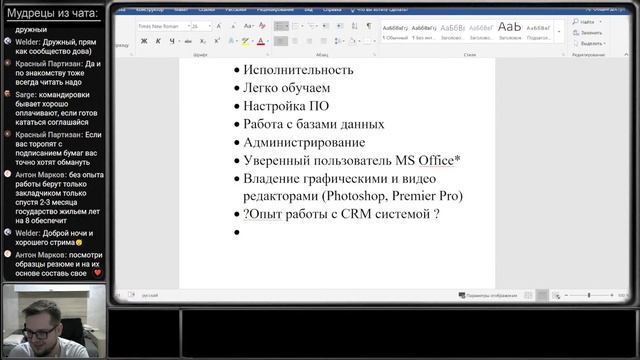
Task: Click the word Исполнительность in the document
Action: click(298, 70)
